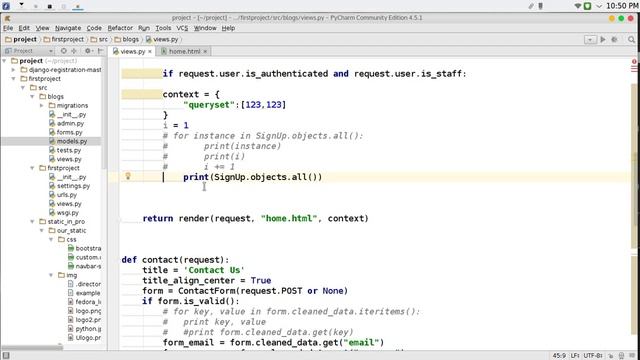Open the Help menu

point(228,28)
